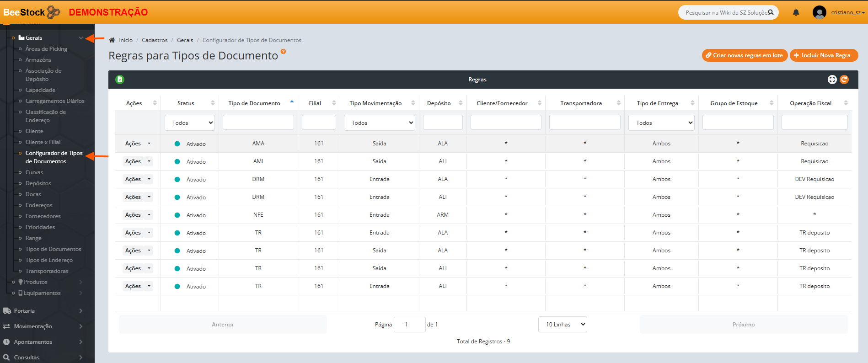Open Depósitos in sidebar menu

click(x=38, y=183)
